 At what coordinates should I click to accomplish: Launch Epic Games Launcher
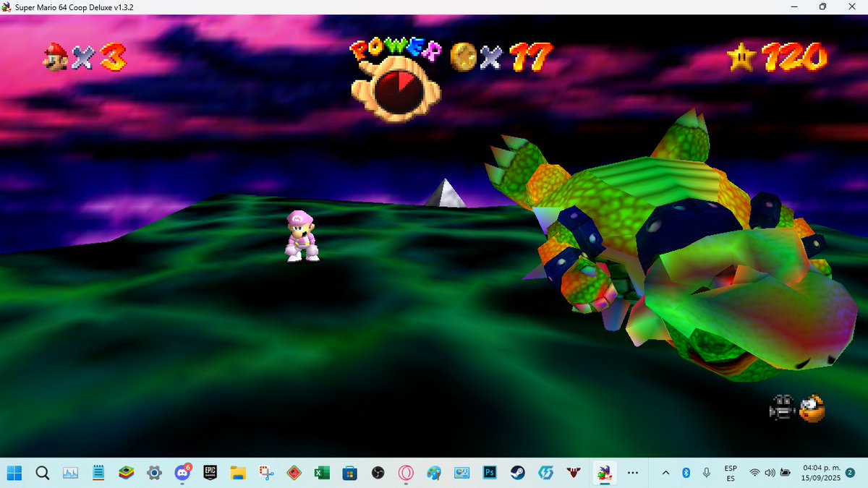point(210,473)
